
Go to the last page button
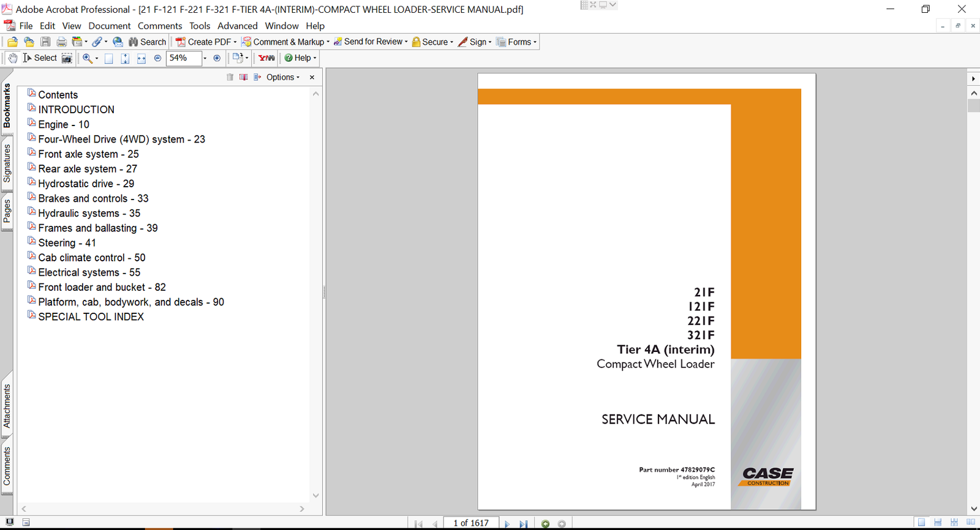[524, 524]
